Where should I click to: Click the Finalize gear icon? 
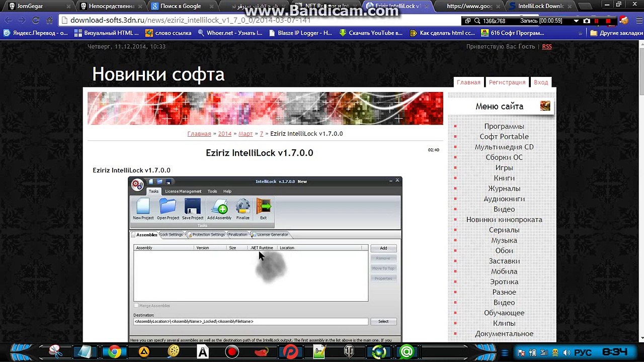coord(243,206)
